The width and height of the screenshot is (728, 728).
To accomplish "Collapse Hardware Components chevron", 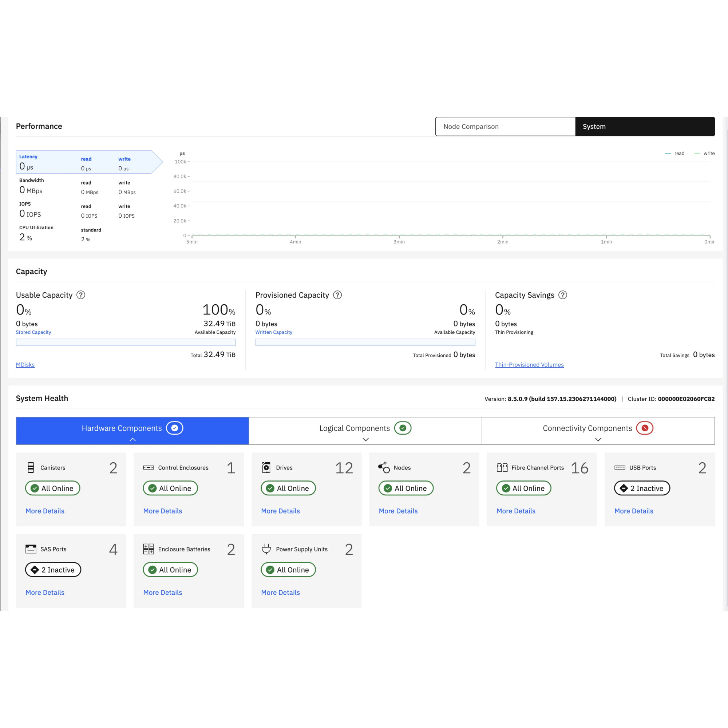I will 132,439.
